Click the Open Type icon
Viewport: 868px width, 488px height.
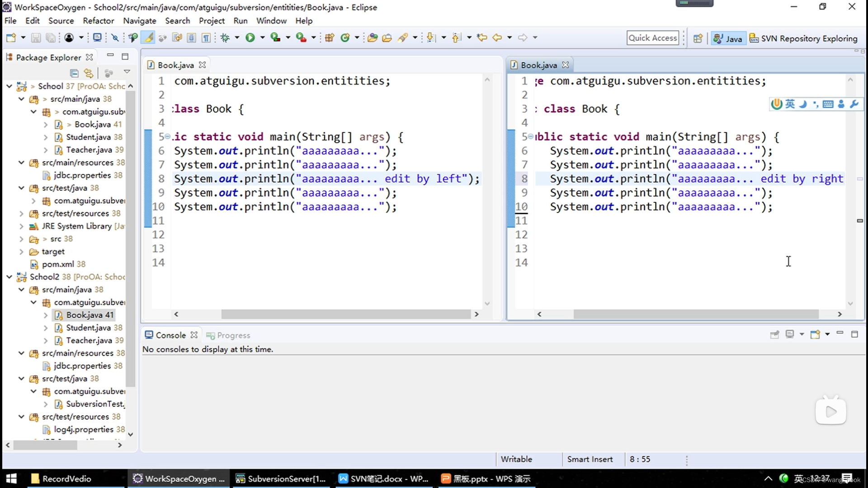[373, 38]
